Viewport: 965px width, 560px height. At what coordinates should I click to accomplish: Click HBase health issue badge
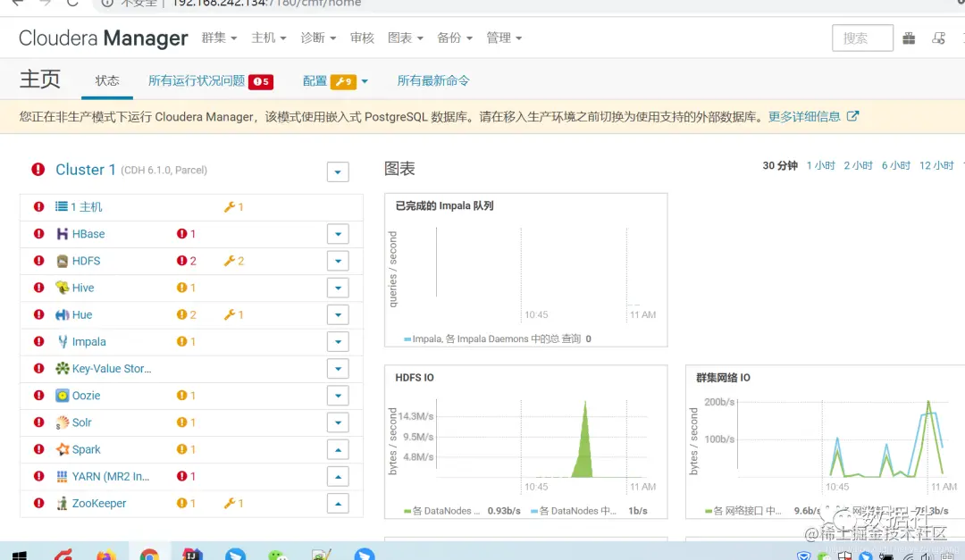point(186,234)
